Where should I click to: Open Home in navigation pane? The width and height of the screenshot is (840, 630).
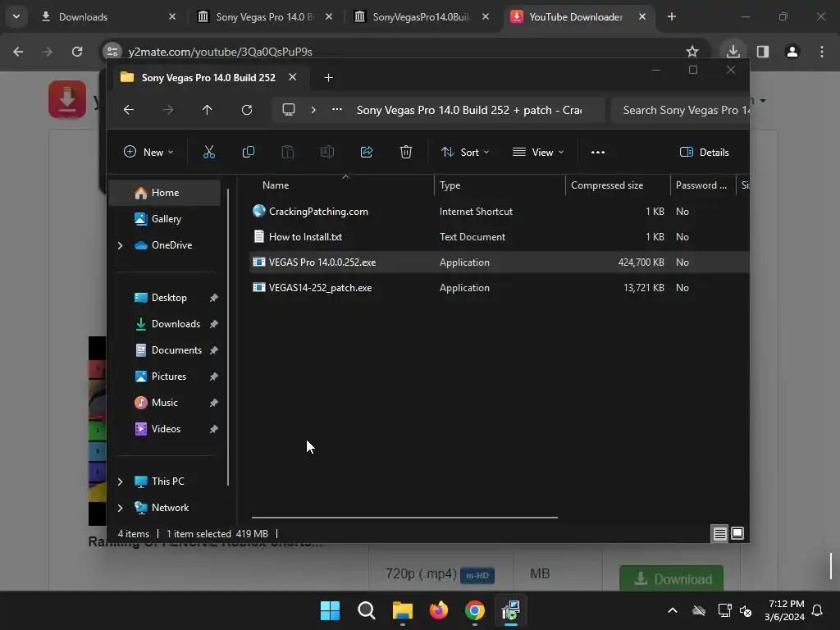click(165, 193)
